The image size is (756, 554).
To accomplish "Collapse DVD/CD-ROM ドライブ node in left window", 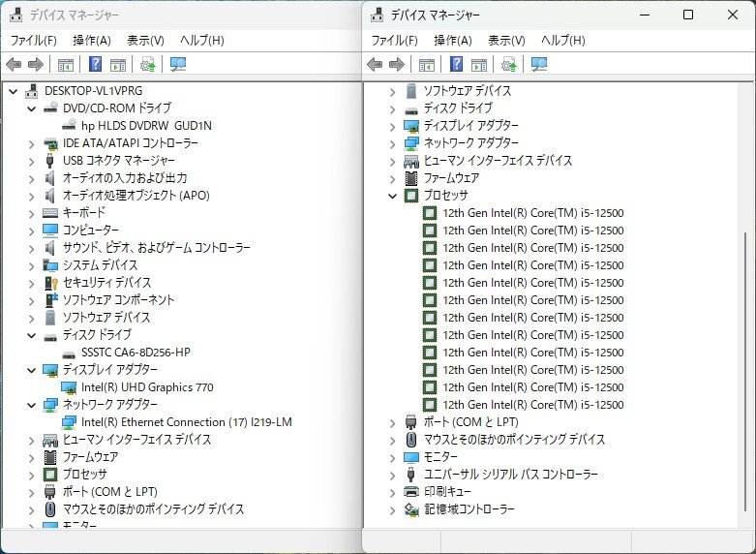I will pos(30,108).
